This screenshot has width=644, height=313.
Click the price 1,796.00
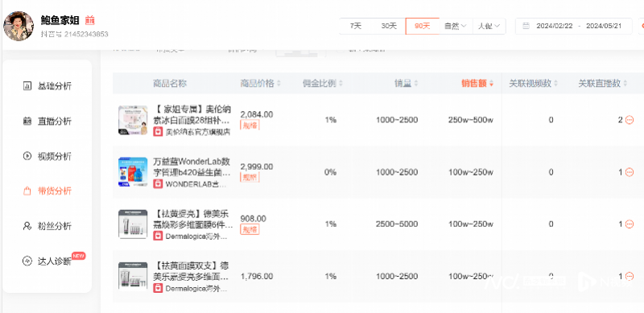257,277
